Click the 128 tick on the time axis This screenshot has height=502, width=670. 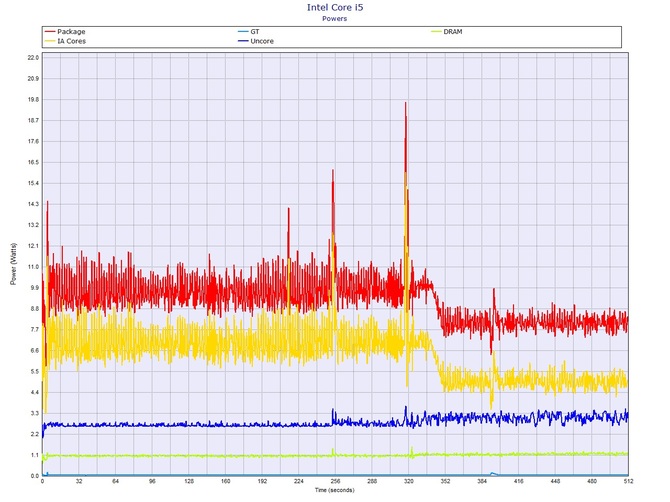click(189, 481)
